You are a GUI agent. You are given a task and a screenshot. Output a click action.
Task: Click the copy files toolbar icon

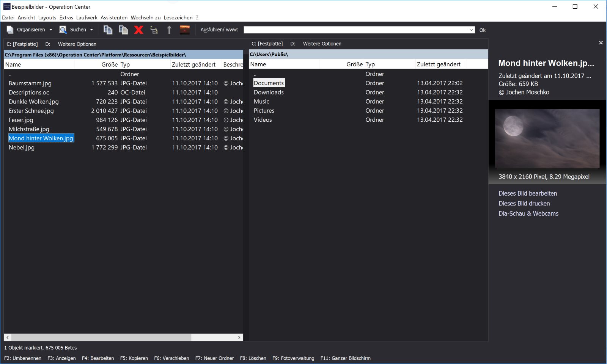pos(108,30)
